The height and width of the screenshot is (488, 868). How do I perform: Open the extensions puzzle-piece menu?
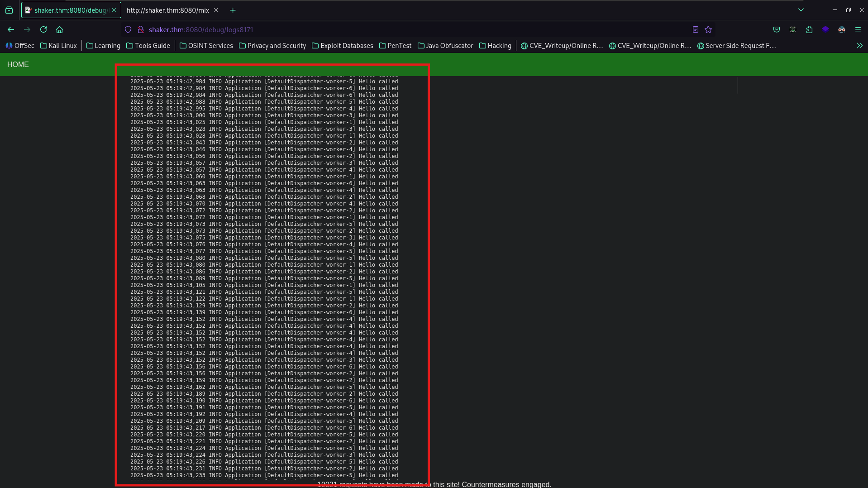pyautogui.click(x=809, y=29)
